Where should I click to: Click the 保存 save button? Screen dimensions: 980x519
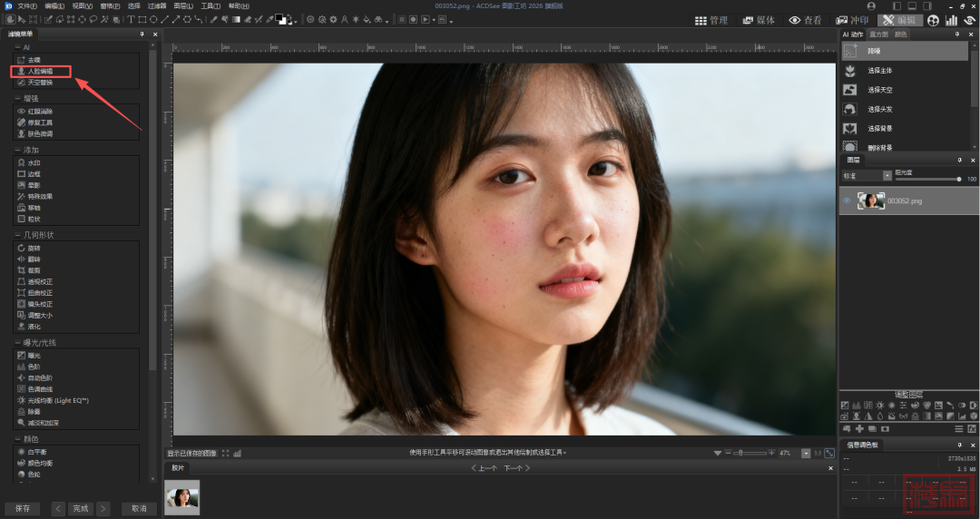tap(22, 508)
